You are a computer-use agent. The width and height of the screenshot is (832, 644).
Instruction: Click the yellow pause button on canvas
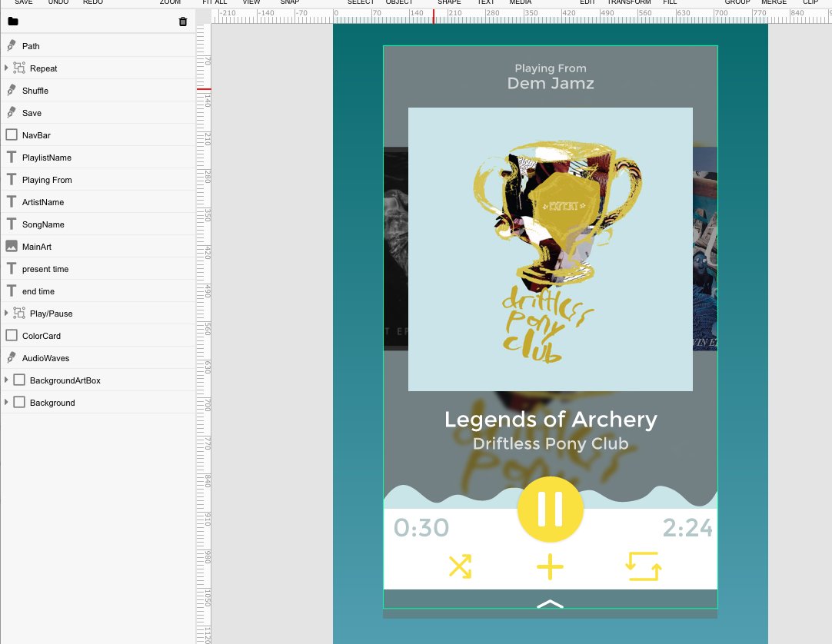point(551,510)
